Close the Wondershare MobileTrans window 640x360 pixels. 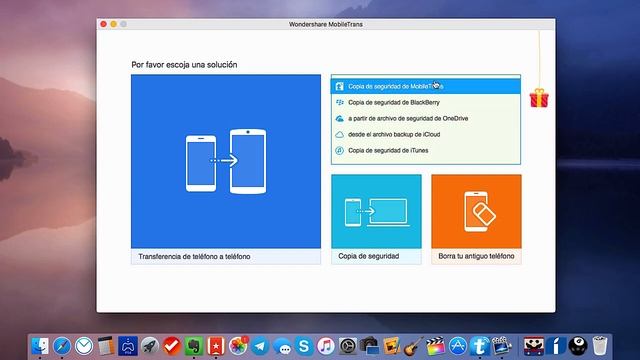point(104,24)
